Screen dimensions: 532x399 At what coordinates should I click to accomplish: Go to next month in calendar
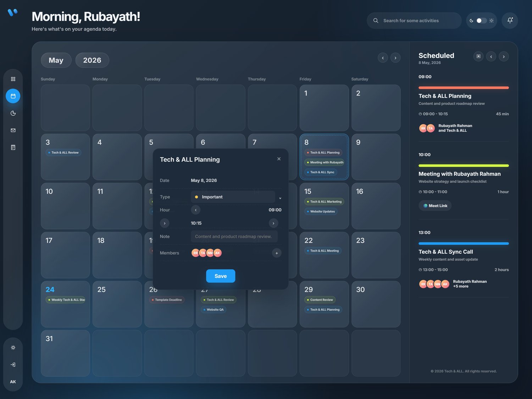395,58
